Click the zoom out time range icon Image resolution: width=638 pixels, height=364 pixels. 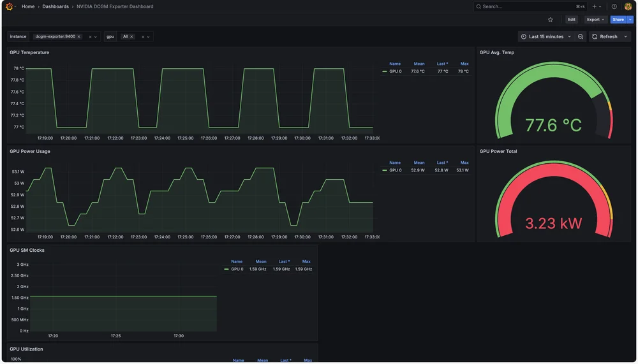[581, 37]
